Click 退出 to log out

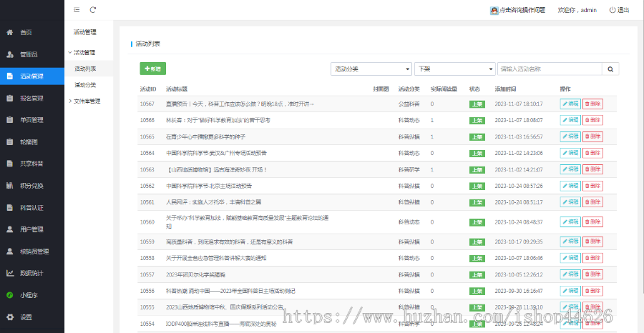click(x=623, y=10)
